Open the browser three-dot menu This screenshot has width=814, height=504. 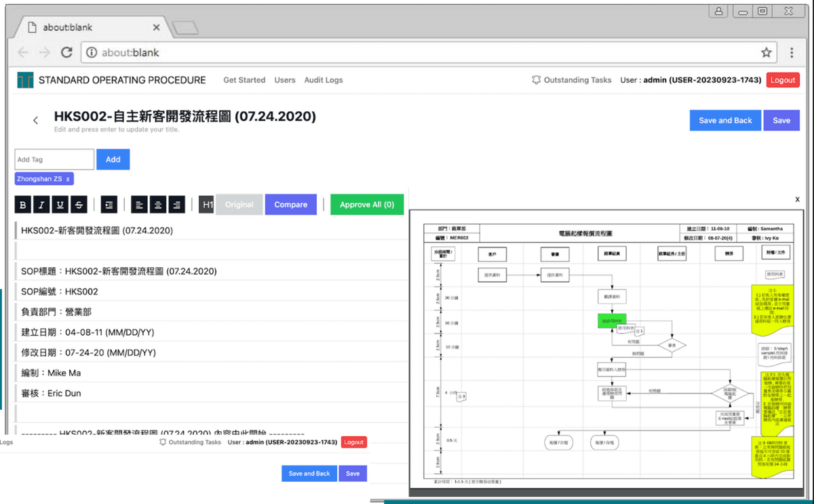click(792, 53)
